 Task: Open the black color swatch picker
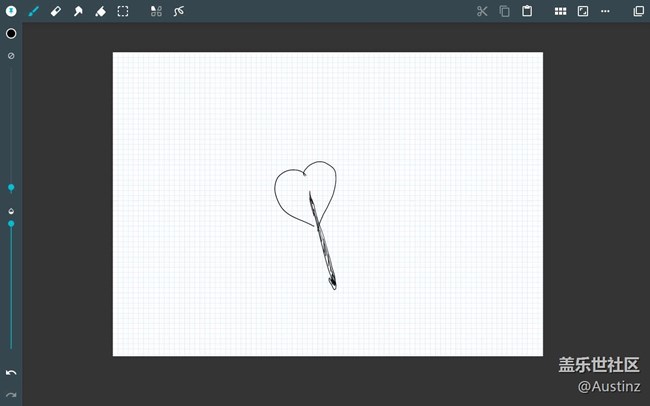click(x=11, y=33)
